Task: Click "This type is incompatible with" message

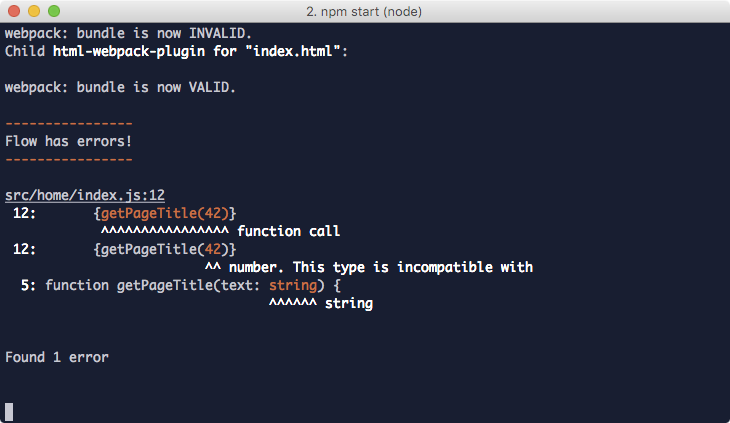Action: [413, 268]
